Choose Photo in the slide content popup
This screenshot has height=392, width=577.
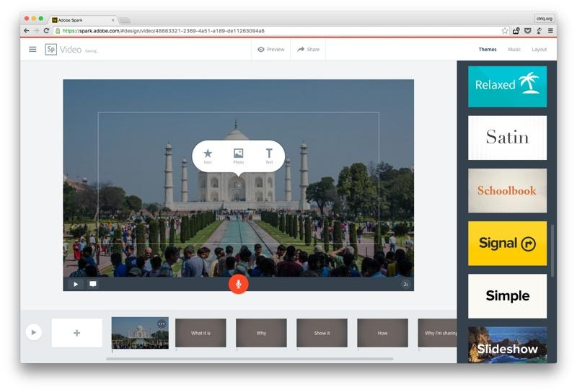[239, 156]
